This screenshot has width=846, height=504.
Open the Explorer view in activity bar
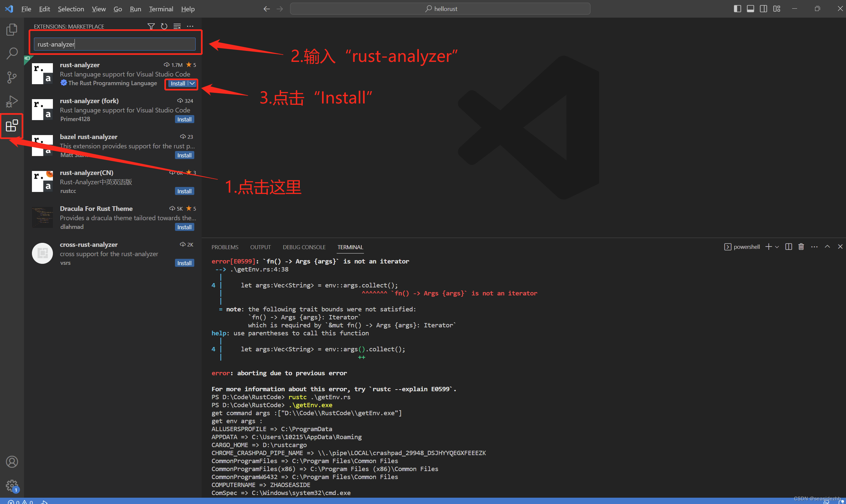click(x=12, y=30)
